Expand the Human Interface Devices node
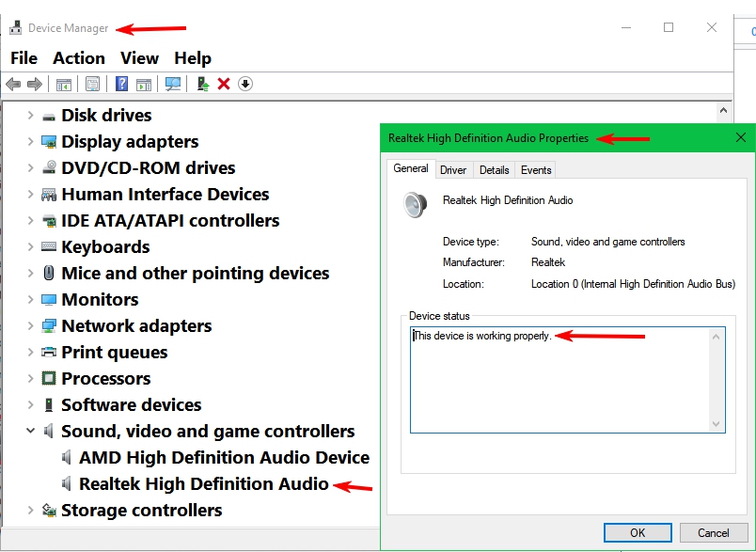Screen dimensions: 756x552 coord(30,195)
